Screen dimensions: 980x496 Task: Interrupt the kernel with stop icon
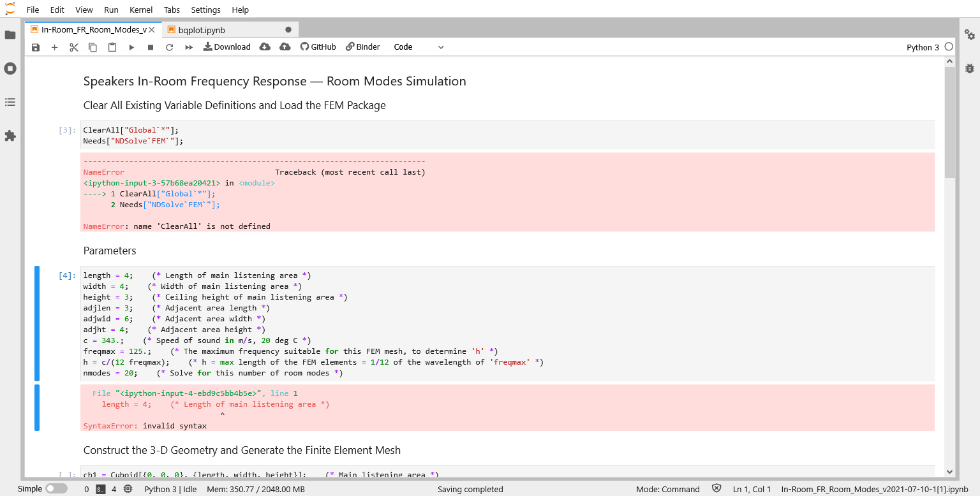pyautogui.click(x=151, y=47)
